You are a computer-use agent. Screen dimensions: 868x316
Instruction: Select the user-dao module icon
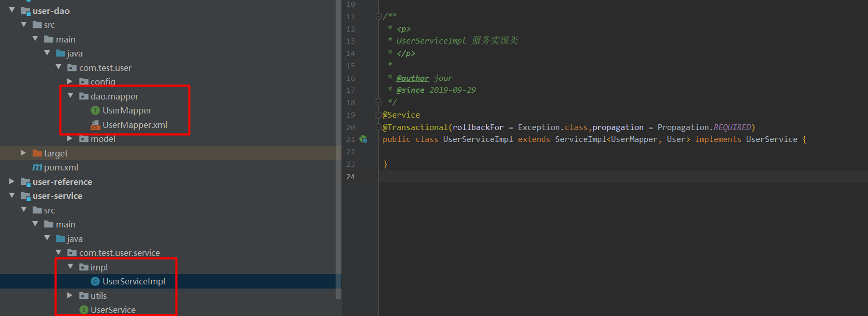[x=25, y=11]
